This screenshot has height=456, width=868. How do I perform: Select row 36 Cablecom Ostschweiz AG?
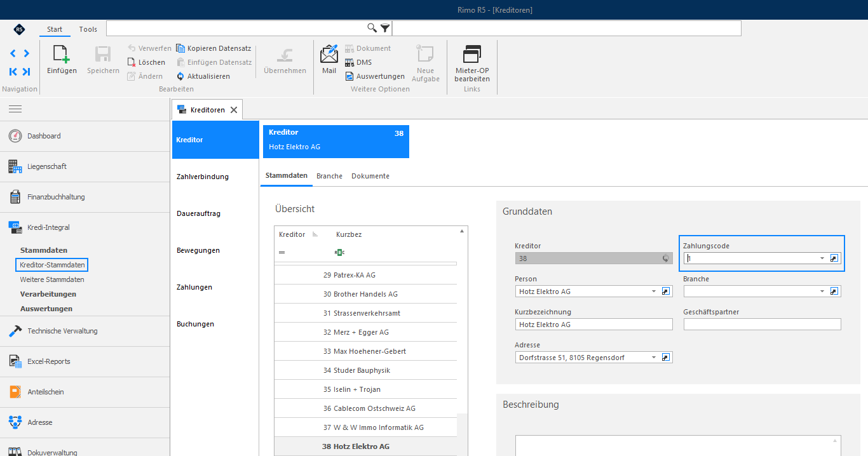[x=365, y=408]
